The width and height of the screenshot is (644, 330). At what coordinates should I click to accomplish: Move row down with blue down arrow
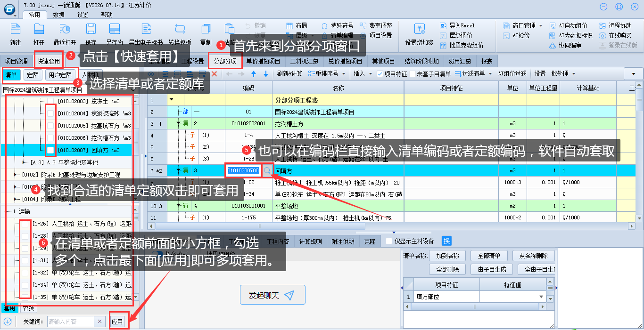pyautogui.click(x=266, y=74)
